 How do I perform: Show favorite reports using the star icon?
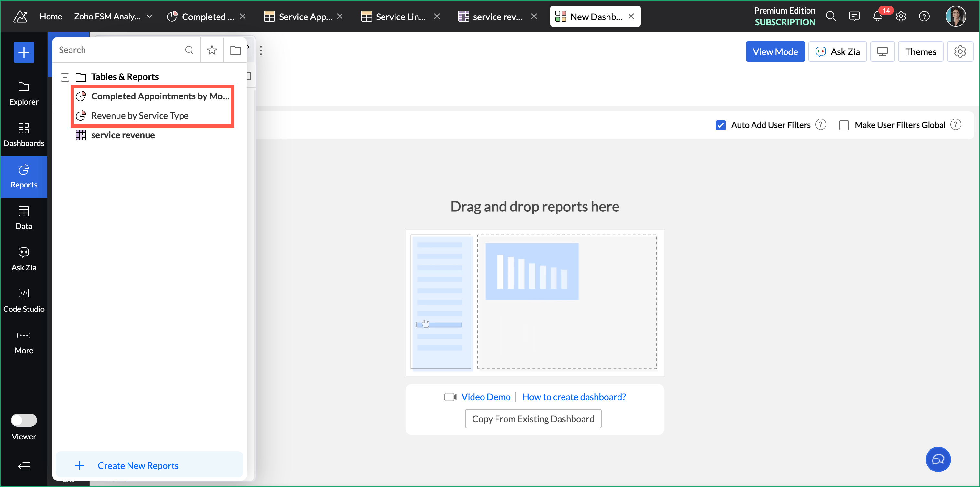pyautogui.click(x=212, y=50)
